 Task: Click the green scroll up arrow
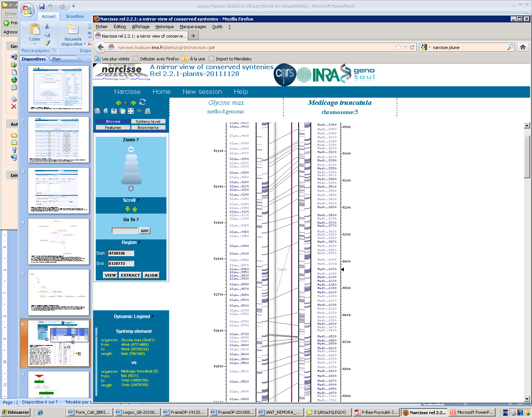(135, 209)
